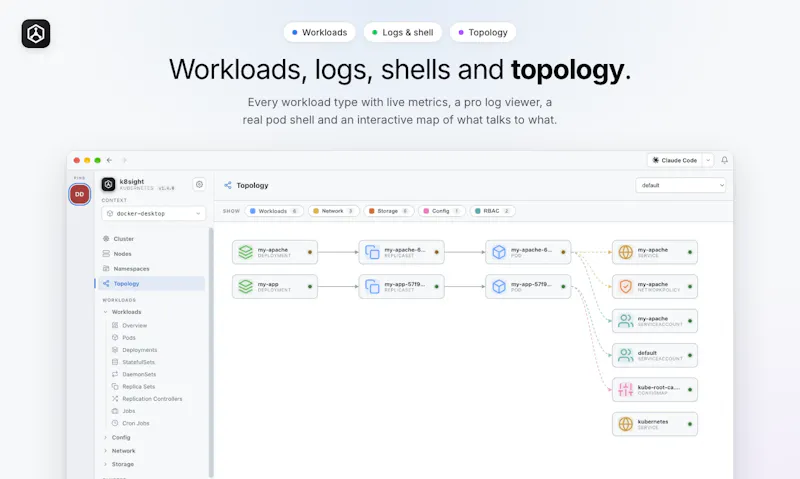Open Namespaces in the sidebar
800x479 pixels.
click(151, 268)
